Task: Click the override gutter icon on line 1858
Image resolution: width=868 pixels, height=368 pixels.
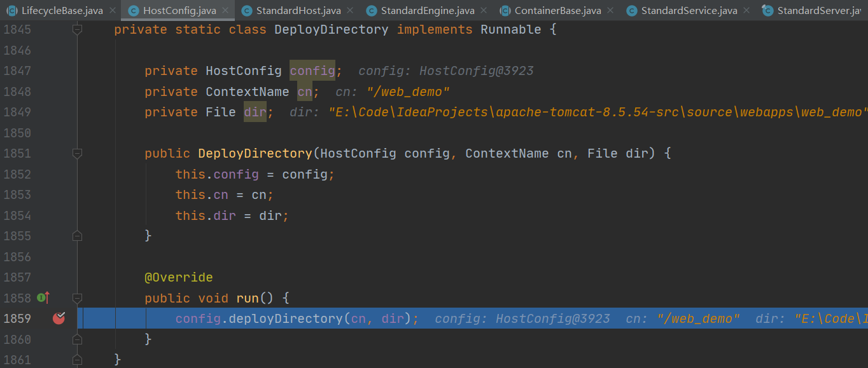Action: [x=43, y=297]
